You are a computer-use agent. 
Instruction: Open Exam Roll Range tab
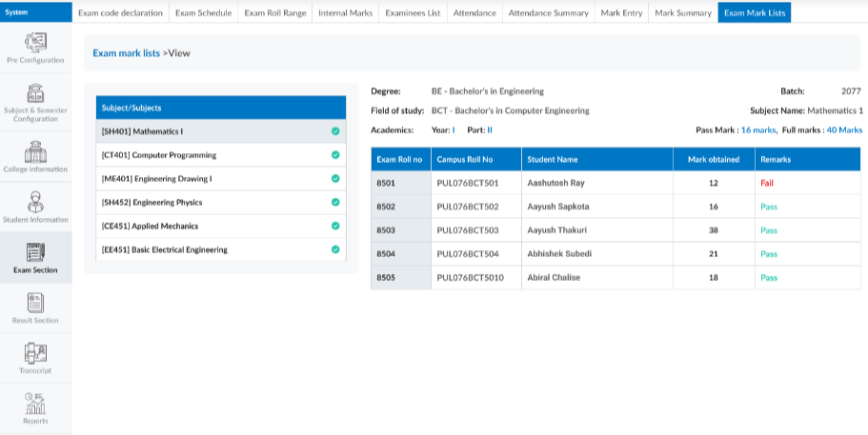pyautogui.click(x=275, y=12)
